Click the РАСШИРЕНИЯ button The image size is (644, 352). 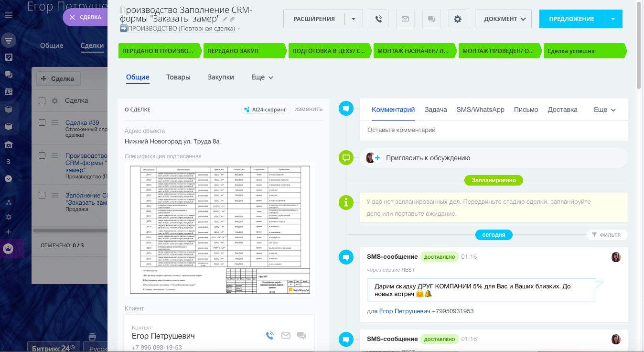314,19
